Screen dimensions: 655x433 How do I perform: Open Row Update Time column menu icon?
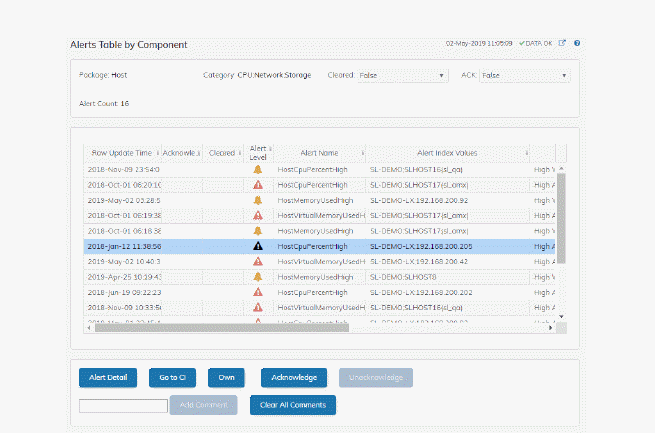pyautogui.click(x=157, y=153)
